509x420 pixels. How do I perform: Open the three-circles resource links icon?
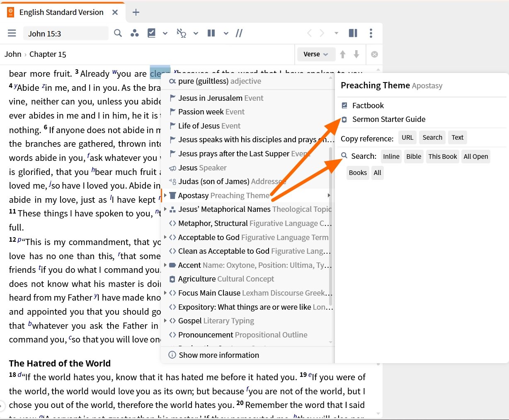tap(135, 33)
